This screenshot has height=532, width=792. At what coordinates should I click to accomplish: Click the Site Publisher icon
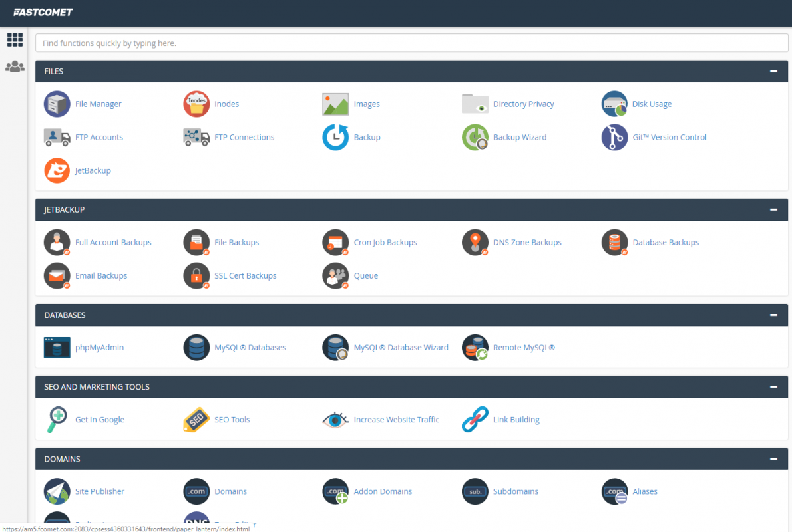[57, 491]
